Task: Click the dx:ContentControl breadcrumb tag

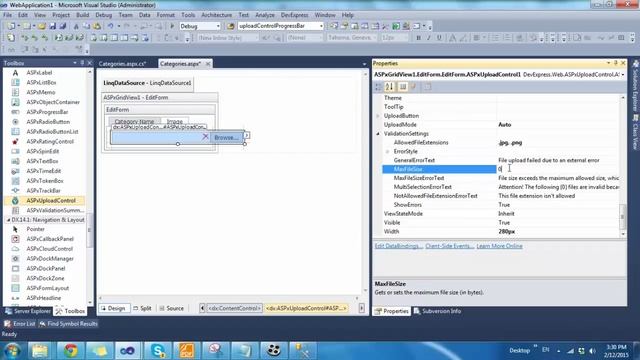Action: point(234,309)
